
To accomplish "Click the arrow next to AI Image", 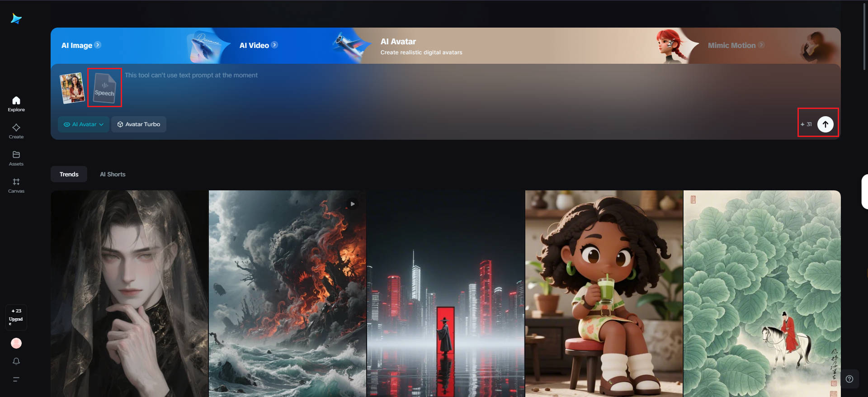I will click(x=98, y=45).
